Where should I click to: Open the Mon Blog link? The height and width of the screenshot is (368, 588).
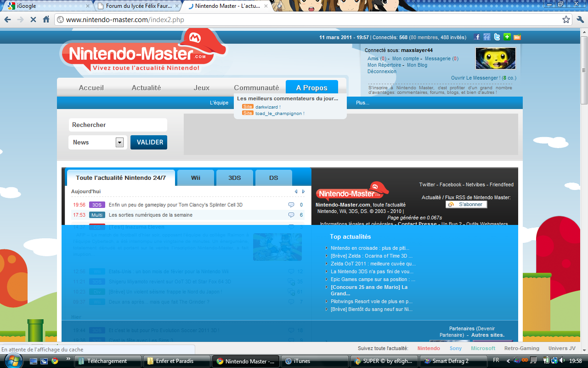pyautogui.click(x=417, y=65)
